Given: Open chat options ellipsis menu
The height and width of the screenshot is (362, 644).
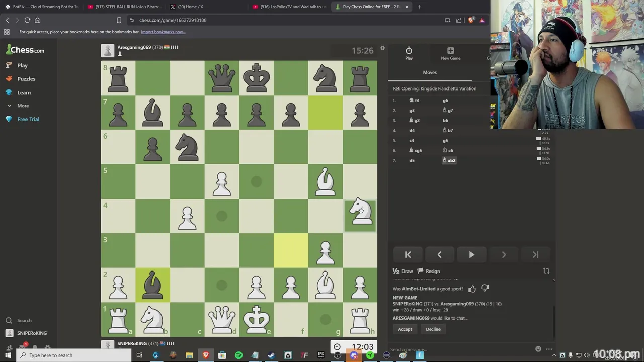Looking at the screenshot, I should pos(549,349).
